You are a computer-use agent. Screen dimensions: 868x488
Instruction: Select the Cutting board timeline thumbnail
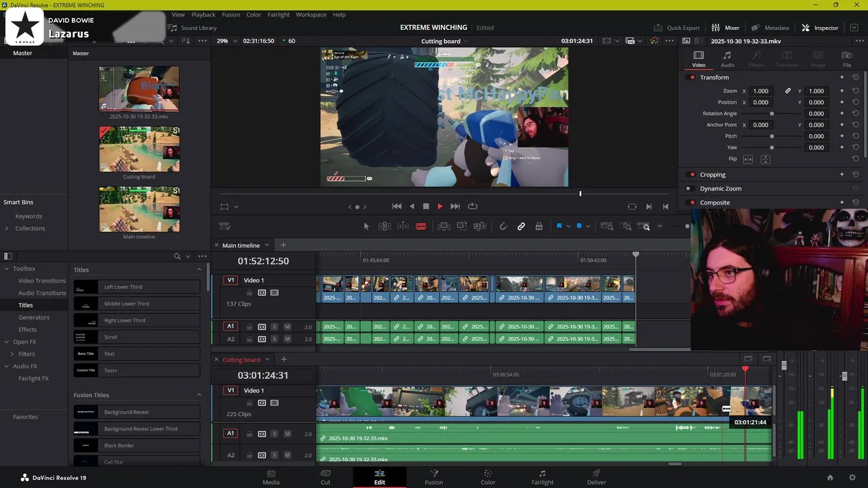140,149
